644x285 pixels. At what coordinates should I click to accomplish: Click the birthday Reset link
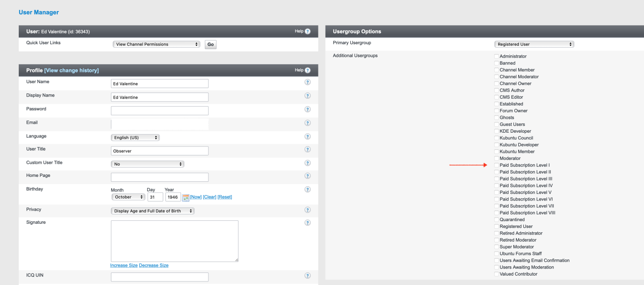pyautogui.click(x=225, y=197)
